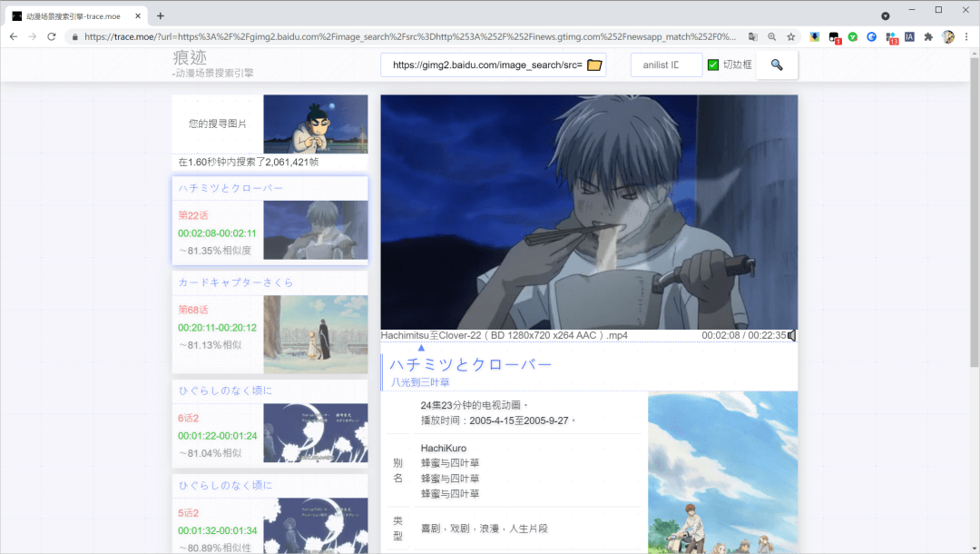980x554 pixels.
Task: Select the ひぐらしのなく頃に 5话2 result
Action: pos(270,514)
